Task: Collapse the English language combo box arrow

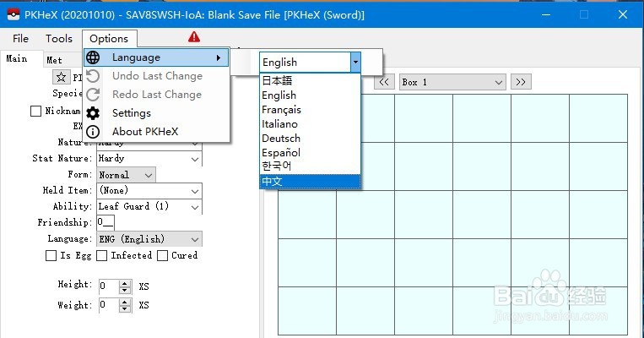Action: [355, 63]
